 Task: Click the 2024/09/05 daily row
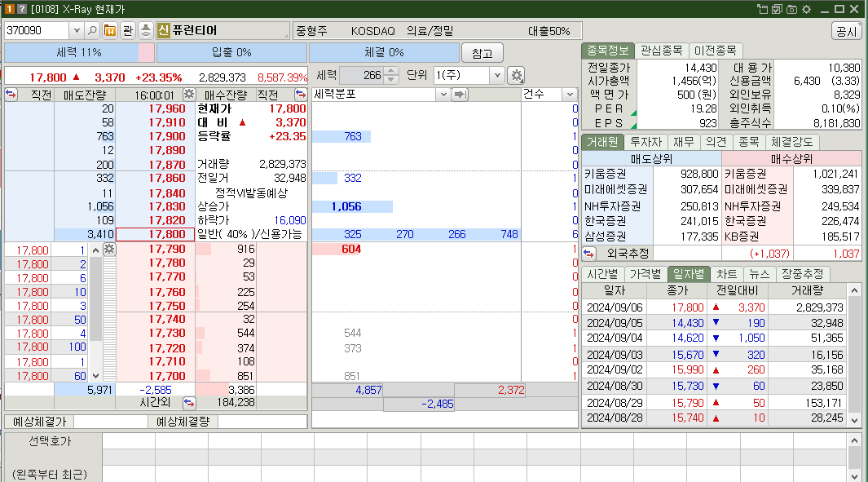714,323
